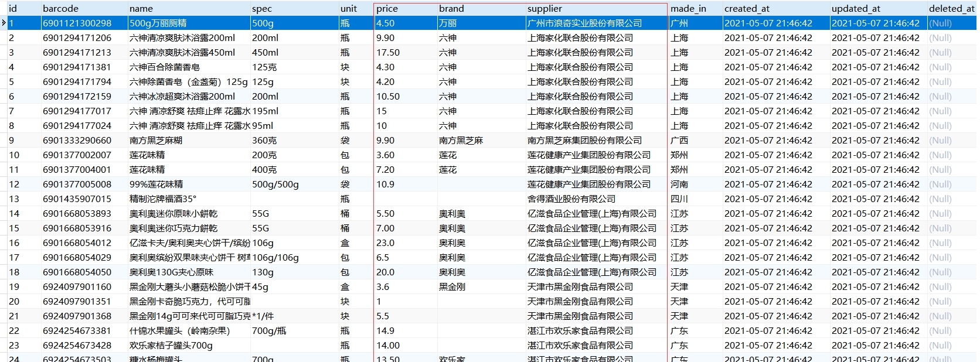Click price cell 14.9
The image size is (980, 362).
[x=406, y=330]
